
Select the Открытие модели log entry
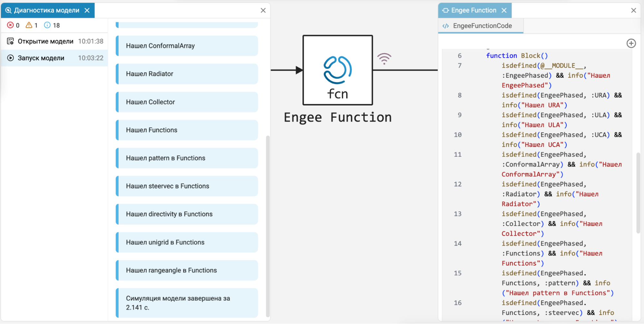55,41
